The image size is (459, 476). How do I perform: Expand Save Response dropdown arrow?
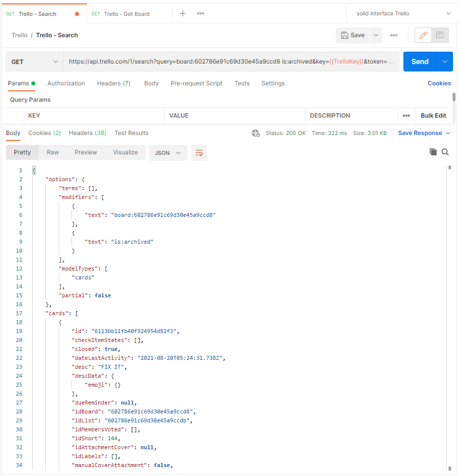[x=448, y=133]
